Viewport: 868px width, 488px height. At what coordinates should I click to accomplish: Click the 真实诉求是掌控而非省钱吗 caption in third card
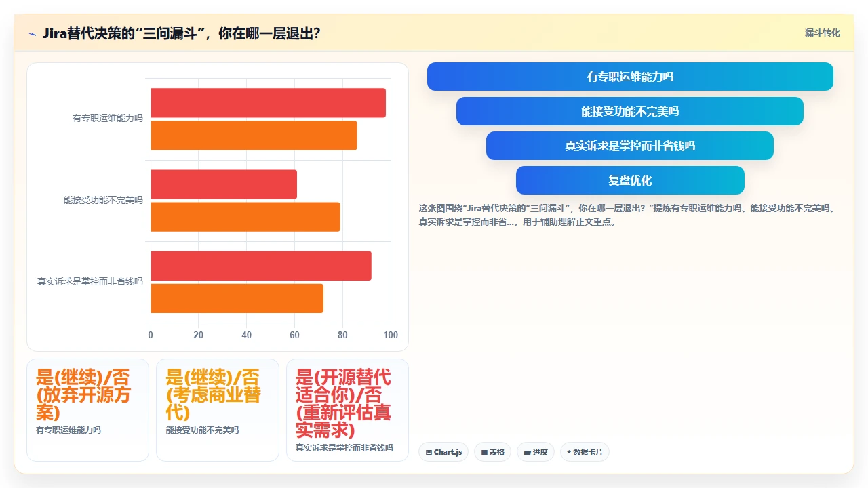click(x=344, y=448)
